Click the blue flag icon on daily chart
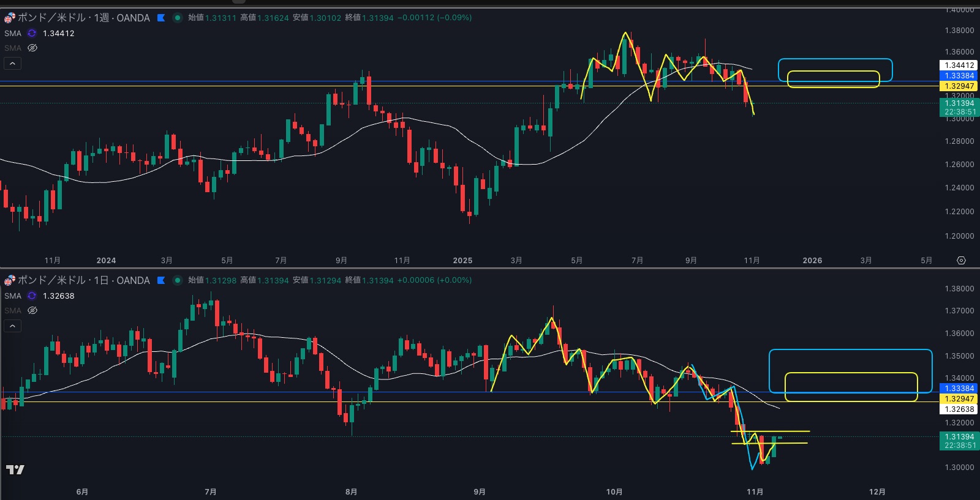Viewport: 980px width, 500px height. point(161,280)
